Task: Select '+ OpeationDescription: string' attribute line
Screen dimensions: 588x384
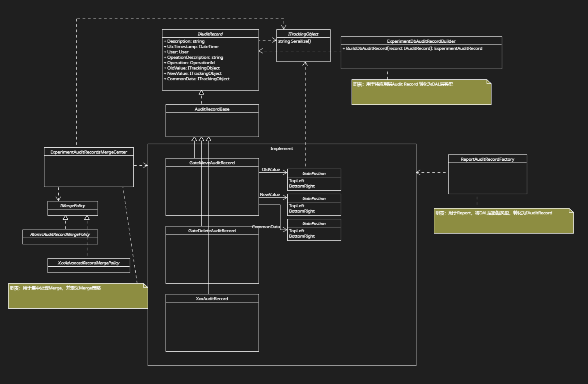Action: (x=193, y=57)
